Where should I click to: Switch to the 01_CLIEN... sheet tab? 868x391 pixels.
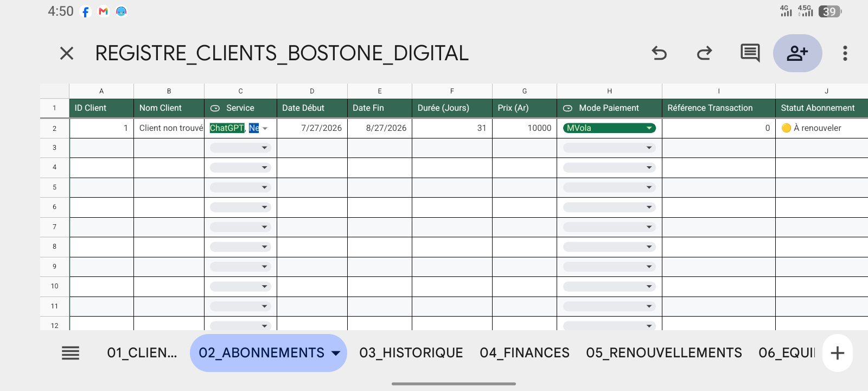[x=142, y=353]
